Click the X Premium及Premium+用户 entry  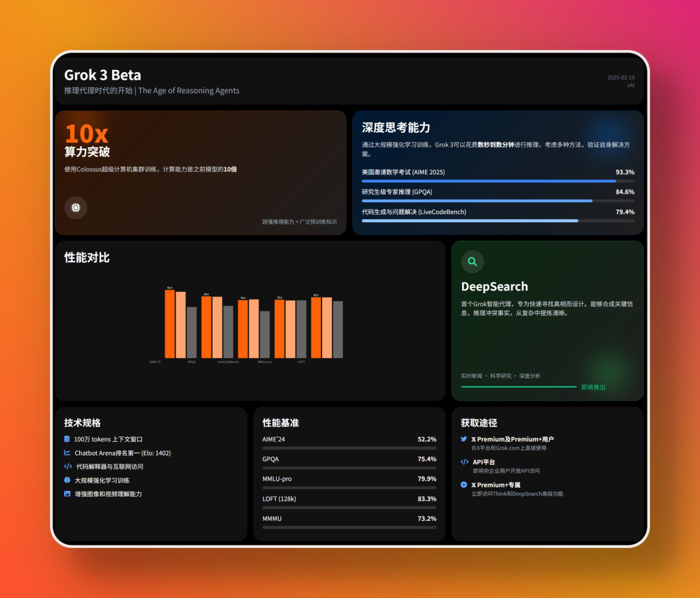(513, 439)
